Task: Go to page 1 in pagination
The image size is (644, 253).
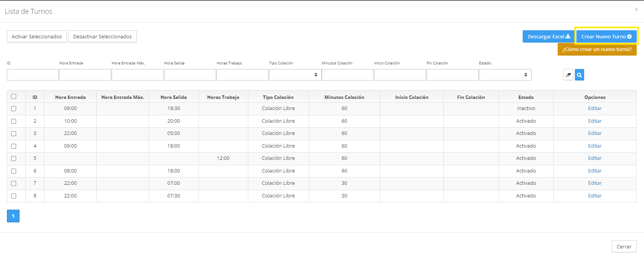Action: pyautogui.click(x=13, y=216)
